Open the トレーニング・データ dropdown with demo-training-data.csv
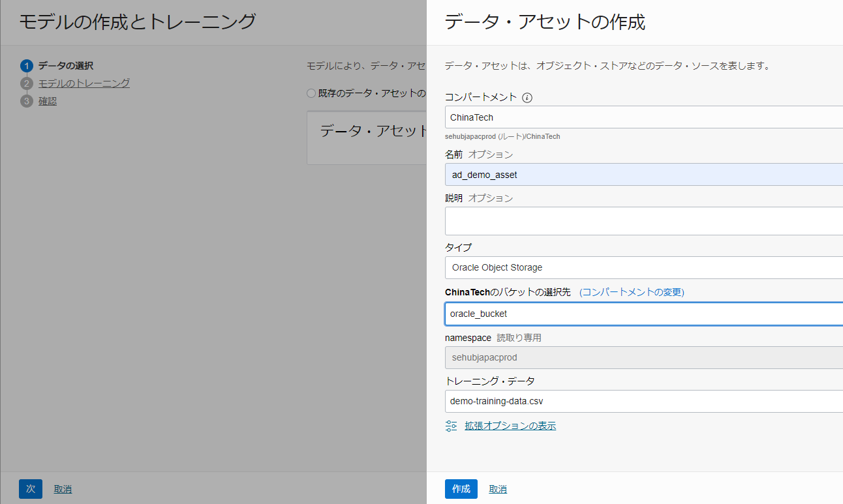The width and height of the screenshot is (843, 504). [643, 401]
